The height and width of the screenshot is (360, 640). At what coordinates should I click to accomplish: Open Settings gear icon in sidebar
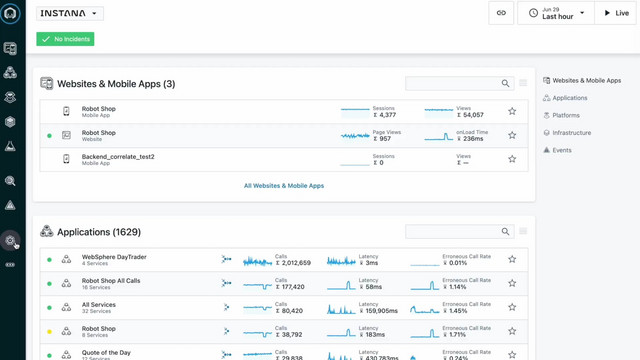(x=10, y=240)
